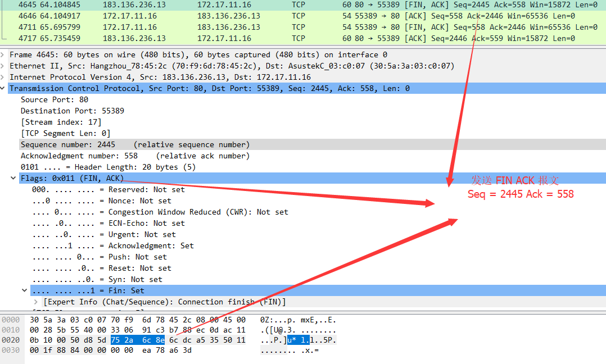The image size is (606, 364).
Task: Click highlighted hex bytes 75 2a 6c 8e
Action: point(137,340)
